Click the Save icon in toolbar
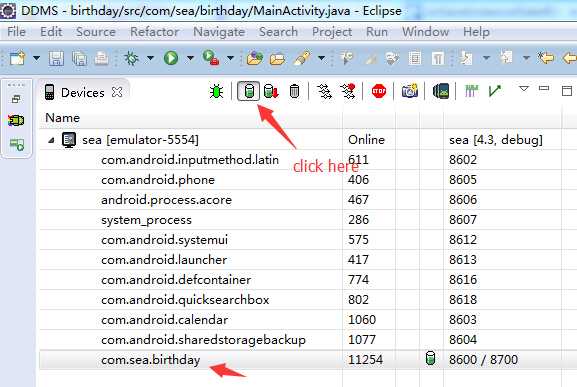Image resolution: width=577 pixels, height=387 pixels. pyautogui.click(x=56, y=58)
